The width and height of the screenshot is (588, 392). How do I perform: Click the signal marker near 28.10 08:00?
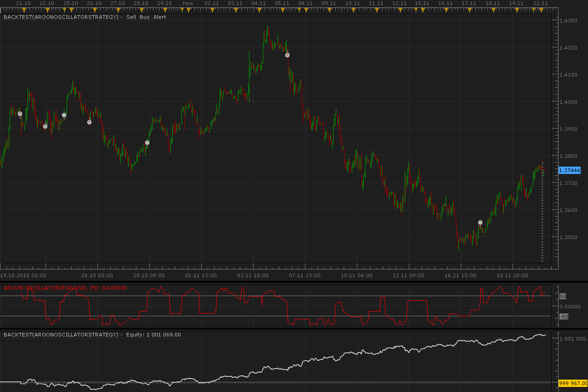point(147,143)
